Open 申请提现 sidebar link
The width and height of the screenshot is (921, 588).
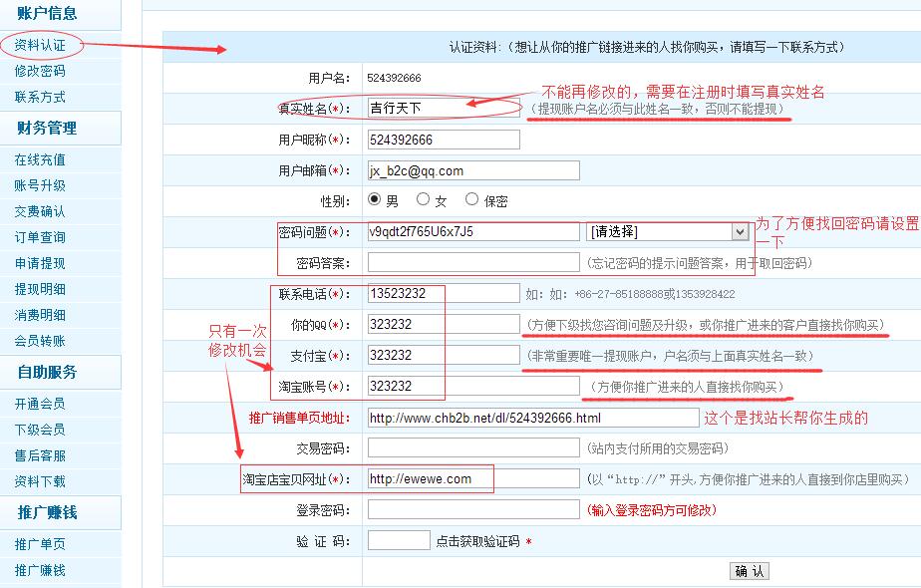click(40, 263)
